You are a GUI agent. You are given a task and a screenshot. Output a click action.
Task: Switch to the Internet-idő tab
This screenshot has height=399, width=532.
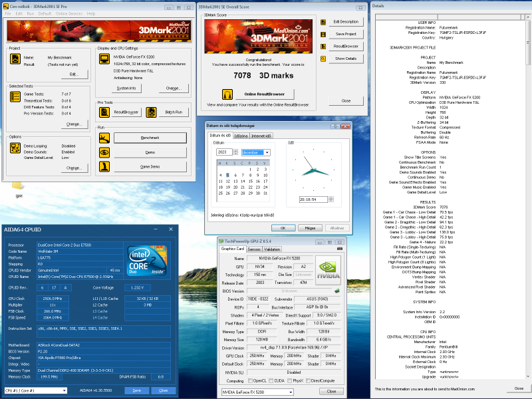[261, 136]
